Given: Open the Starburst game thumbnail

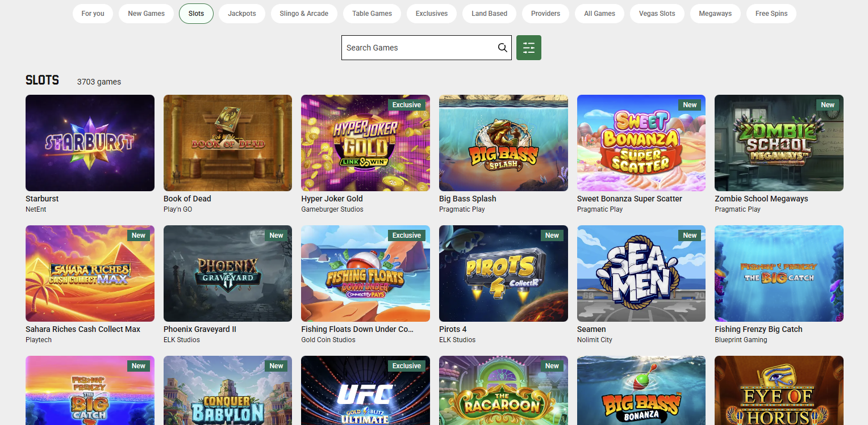Looking at the screenshot, I should (90, 143).
